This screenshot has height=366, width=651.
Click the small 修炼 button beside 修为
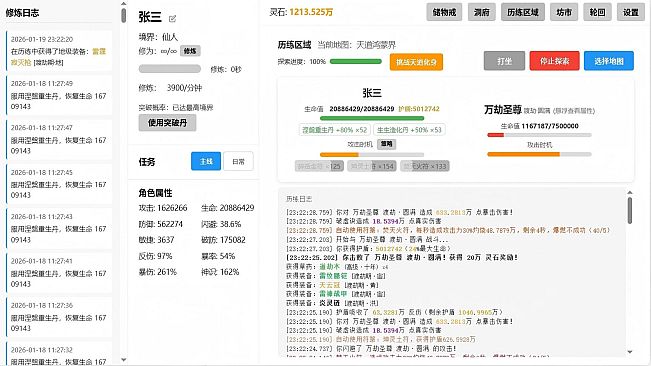point(190,51)
